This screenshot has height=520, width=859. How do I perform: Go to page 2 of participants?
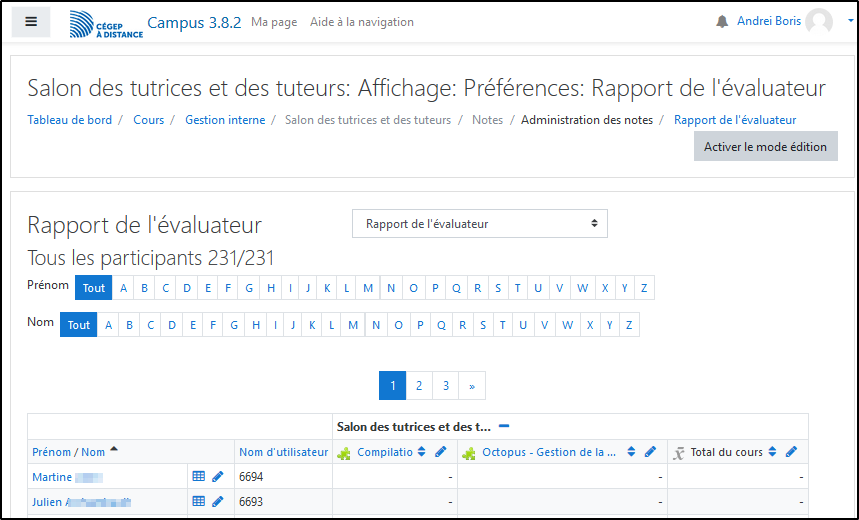[419, 386]
